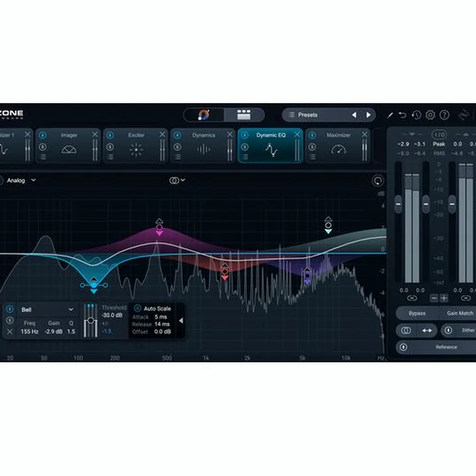
Task: Adjust the band threshold slider handle
Action: [91, 320]
